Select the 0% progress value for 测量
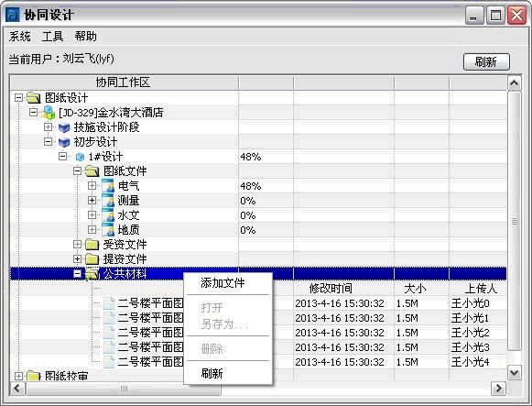The width and height of the screenshot is (532, 406). coord(247,201)
